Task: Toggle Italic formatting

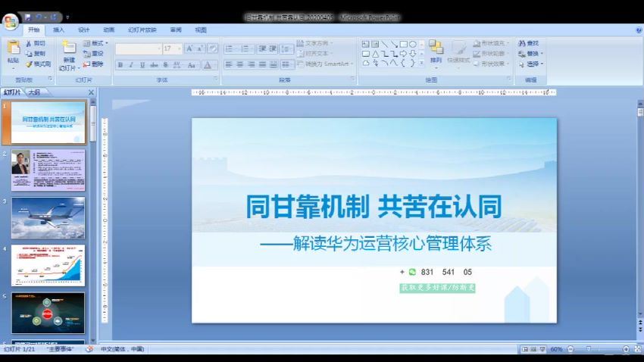Action: click(131, 65)
